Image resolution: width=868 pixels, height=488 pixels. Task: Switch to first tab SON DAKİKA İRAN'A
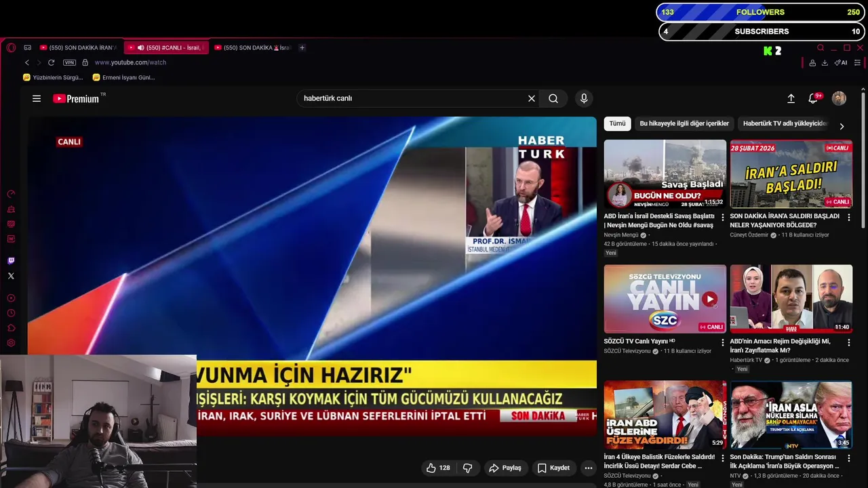click(79, 47)
